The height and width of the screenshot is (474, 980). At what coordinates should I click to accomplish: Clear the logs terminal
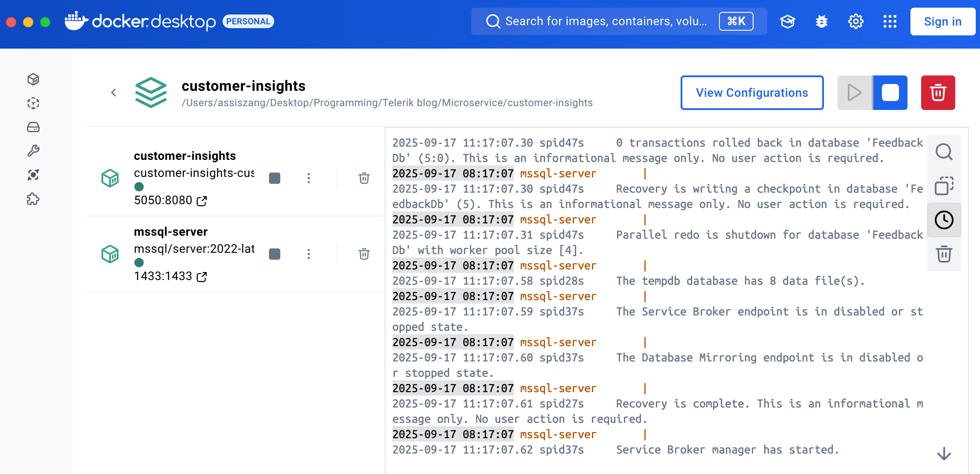pyautogui.click(x=944, y=254)
